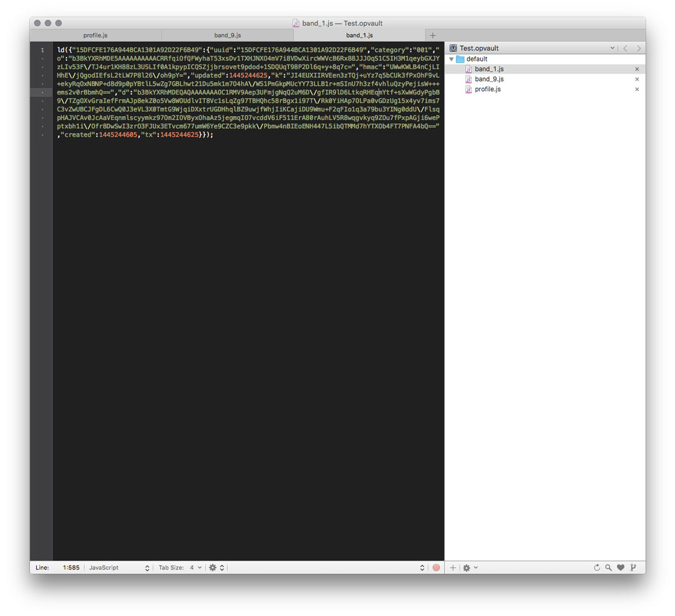Open profile.js in the file browser

pos(487,89)
